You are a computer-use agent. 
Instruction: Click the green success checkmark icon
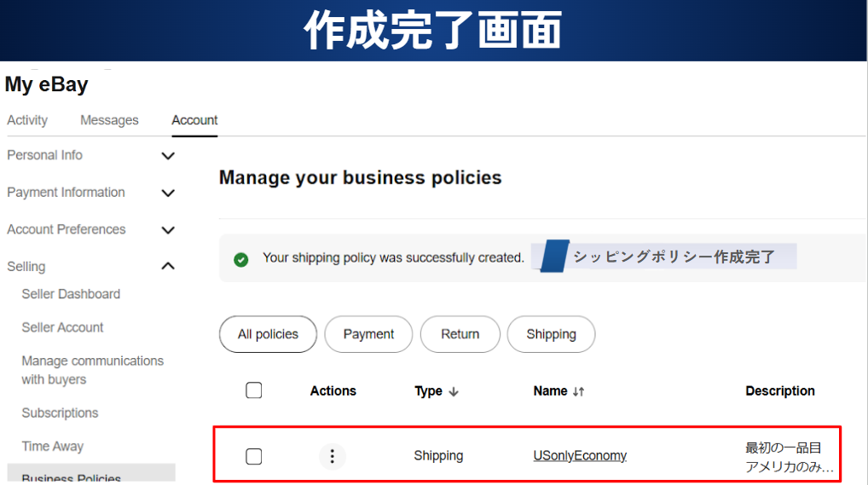coord(241,258)
